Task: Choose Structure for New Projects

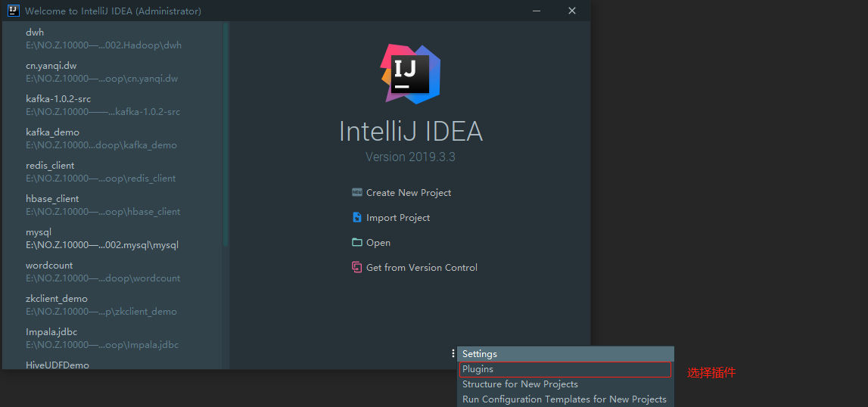Action: click(x=565, y=384)
